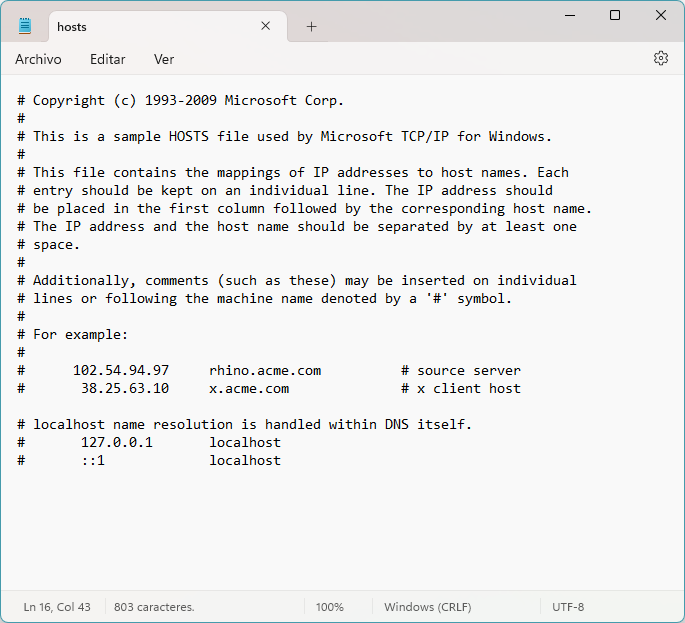
Task: Open Notepad settings with the gear icon
Action: 660,59
